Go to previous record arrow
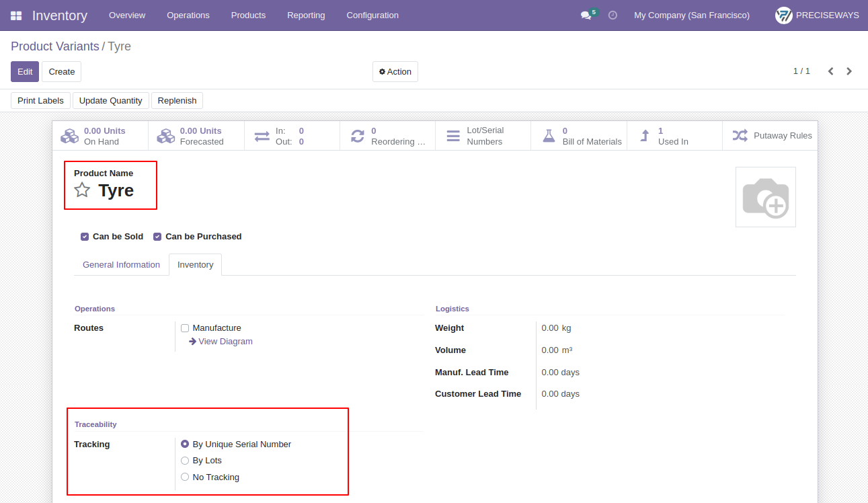 [x=831, y=71]
